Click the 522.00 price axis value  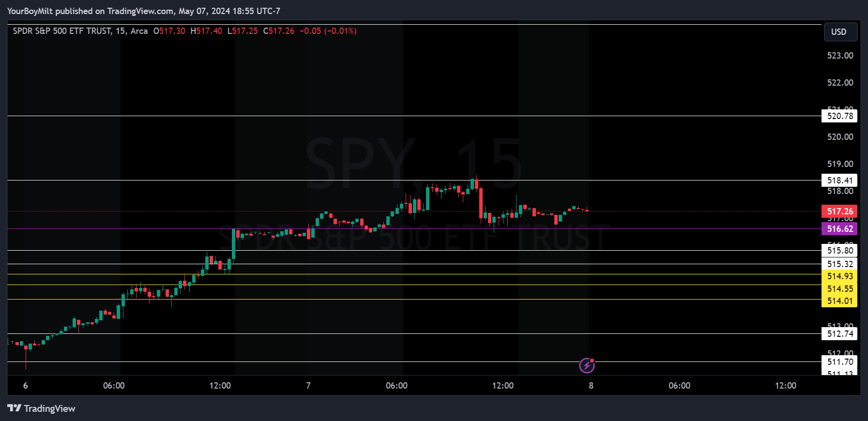pyautogui.click(x=840, y=83)
